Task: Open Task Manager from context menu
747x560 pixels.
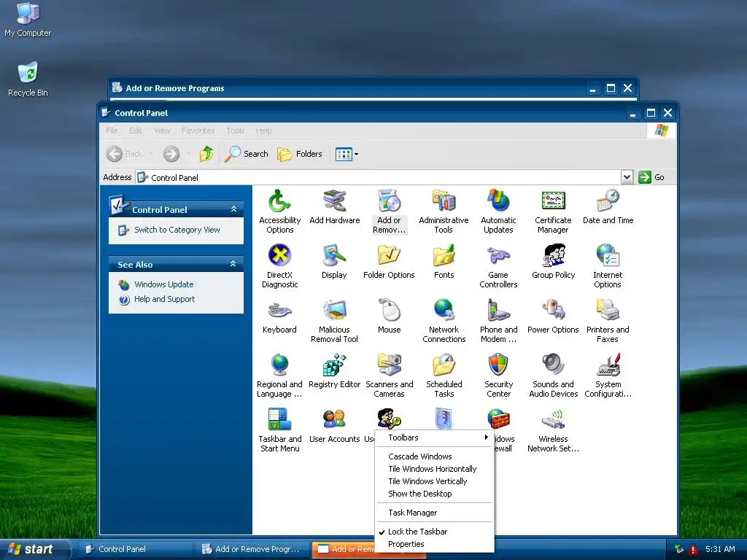Action: point(435,513)
